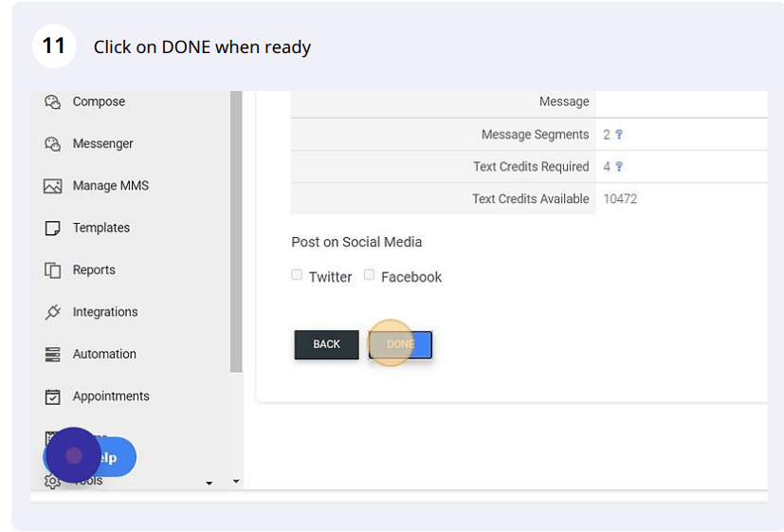Click the Text Credits Required value 4
Viewport: 784px width, 532px height.
(x=607, y=167)
